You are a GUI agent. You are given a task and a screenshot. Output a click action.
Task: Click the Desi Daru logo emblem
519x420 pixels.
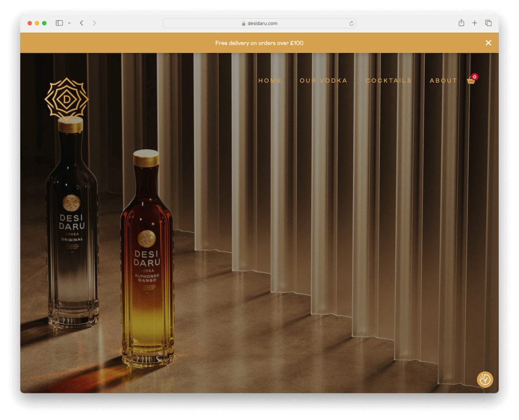pos(66,99)
